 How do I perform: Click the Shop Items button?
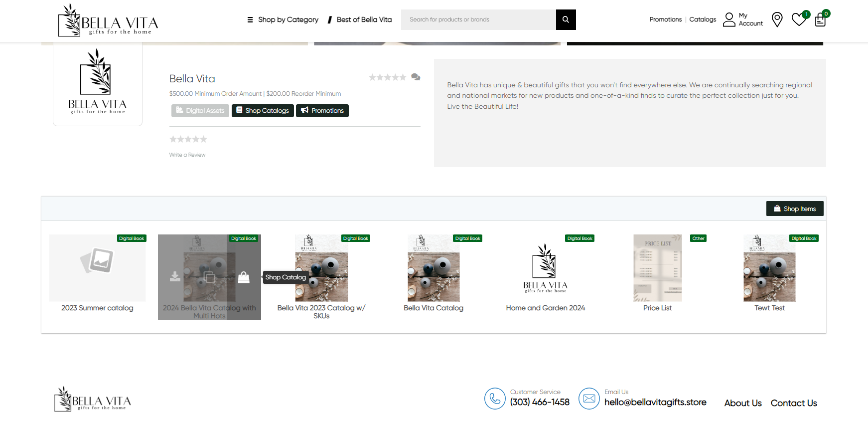pos(795,209)
